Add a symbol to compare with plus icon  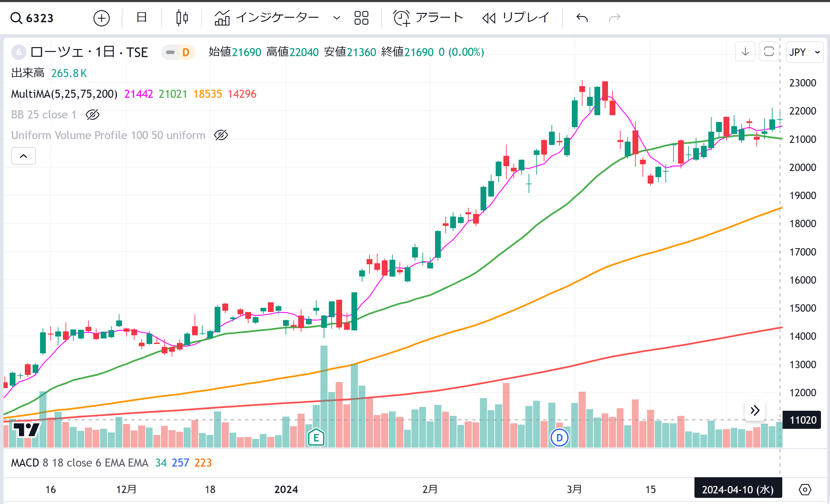(x=101, y=18)
